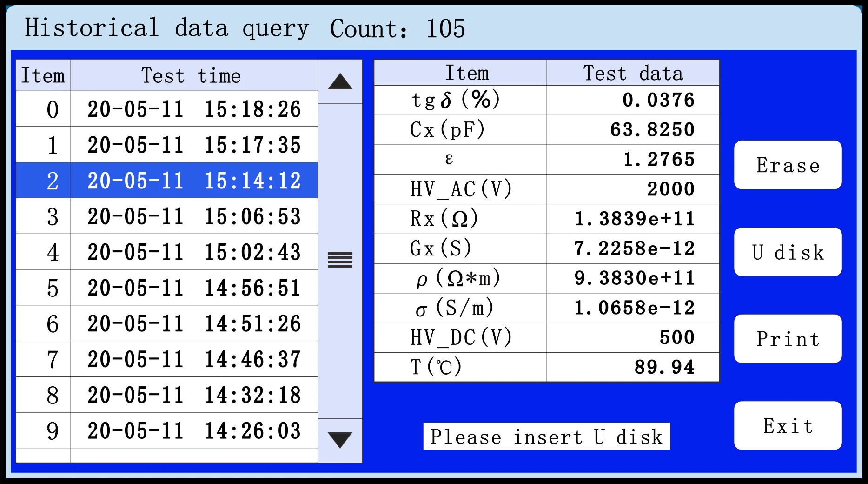Viewport: 868px width, 484px height.
Task: Select record 4 at 15:02:43
Action: (167, 252)
